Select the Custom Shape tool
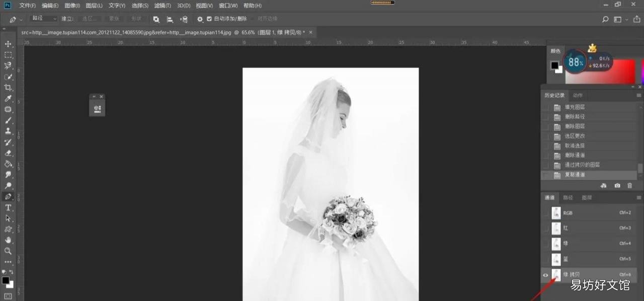The height and width of the screenshot is (301, 644). pos(8,230)
